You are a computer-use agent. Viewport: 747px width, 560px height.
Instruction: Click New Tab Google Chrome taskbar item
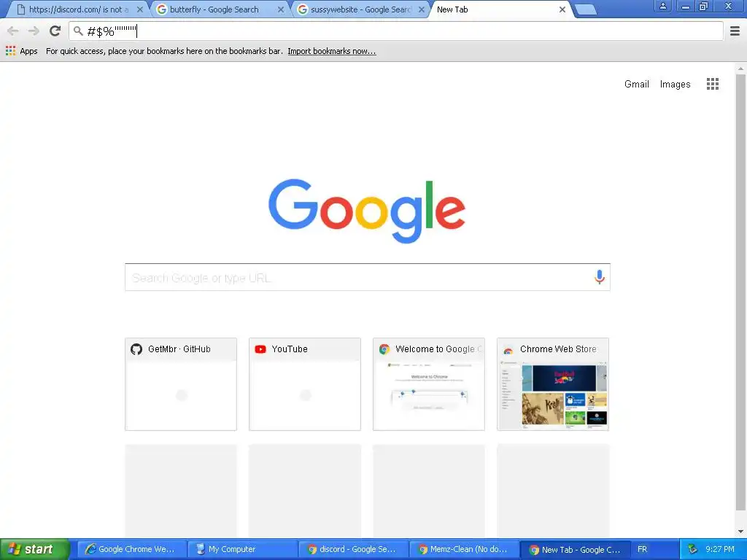[x=575, y=549]
